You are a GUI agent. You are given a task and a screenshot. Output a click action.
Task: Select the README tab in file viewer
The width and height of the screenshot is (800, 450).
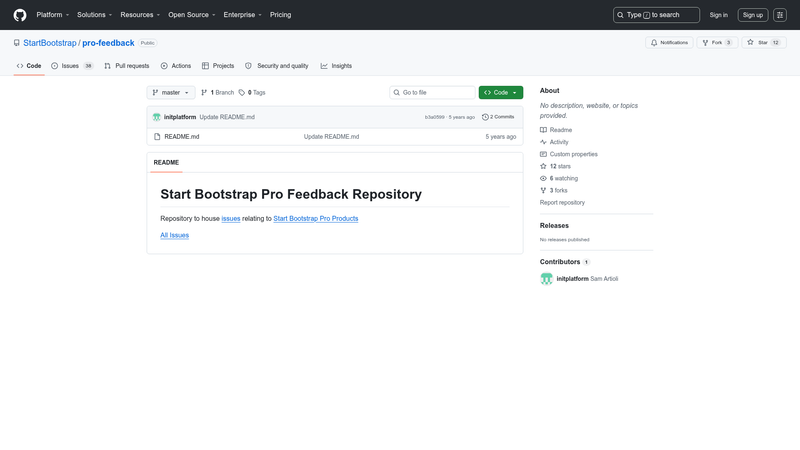(x=166, y=162)
